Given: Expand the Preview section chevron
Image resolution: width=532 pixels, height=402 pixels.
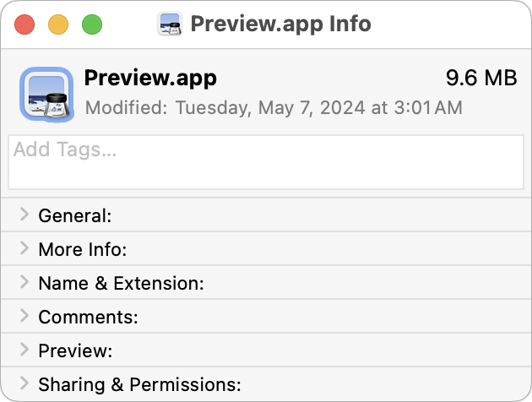Looking at the screenshot, I should pyautogui.click(x=24, y=350).
